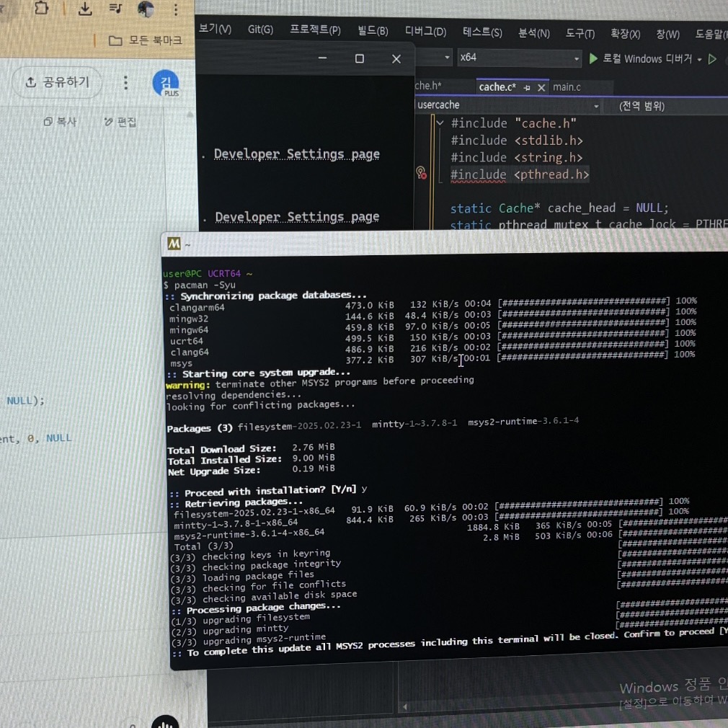Click the green start debugging arrow
The image size is (728, 728).
click(593, 59)
